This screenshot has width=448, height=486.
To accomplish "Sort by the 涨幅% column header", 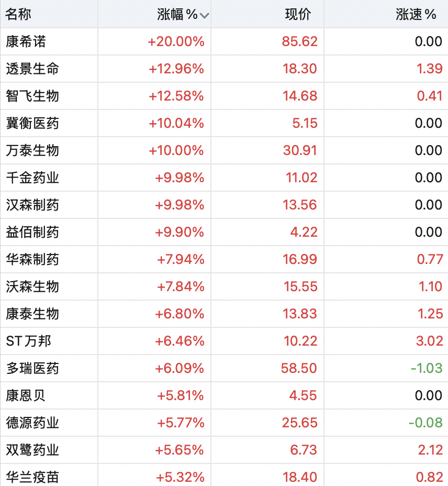I will [177, 14].
